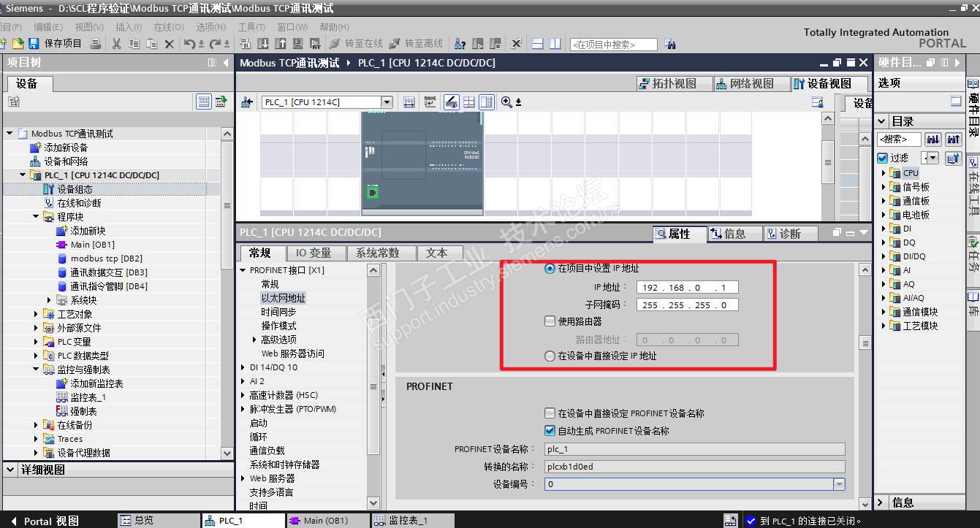This screenshot has height=528, width=980.
Task: Click the split editor horizontally icon
Action: pyautogui.click(x=538, y=44)
